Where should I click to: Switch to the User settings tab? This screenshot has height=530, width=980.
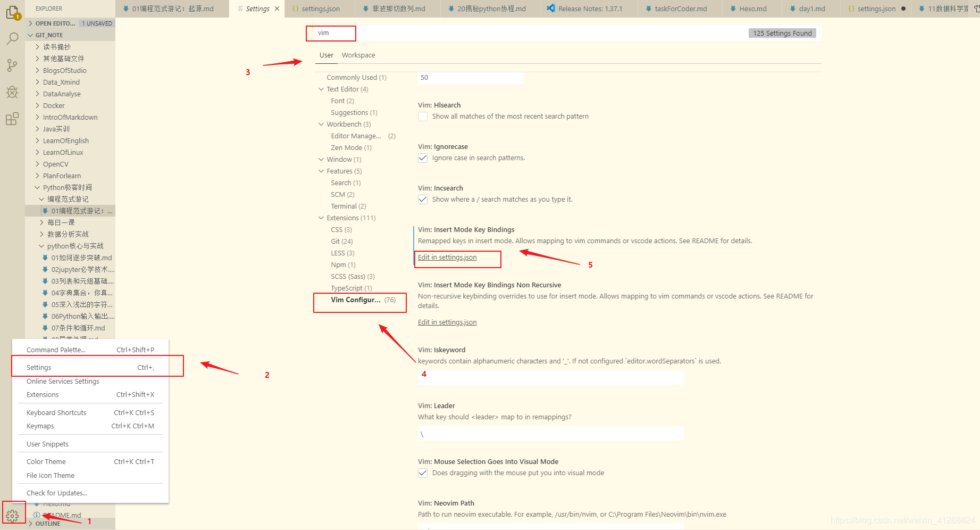(x=326, y=55)
